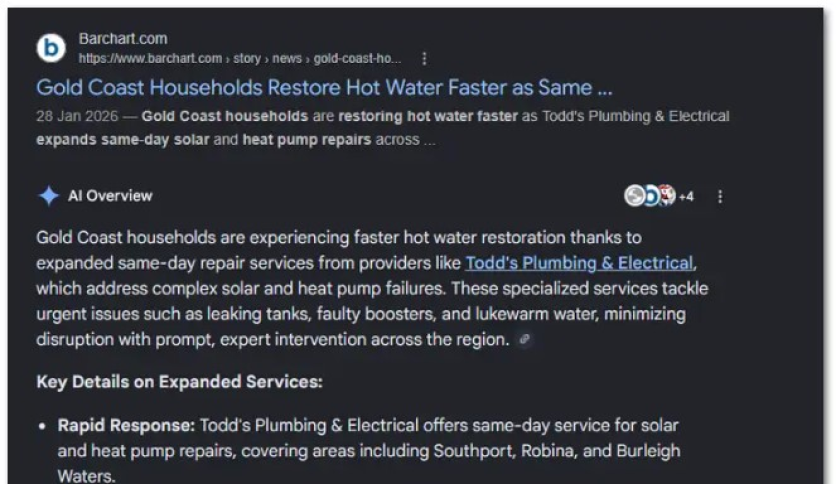836x484 pixels.
Task: Click the Barchart site favicon
Action: click(50, 48)
